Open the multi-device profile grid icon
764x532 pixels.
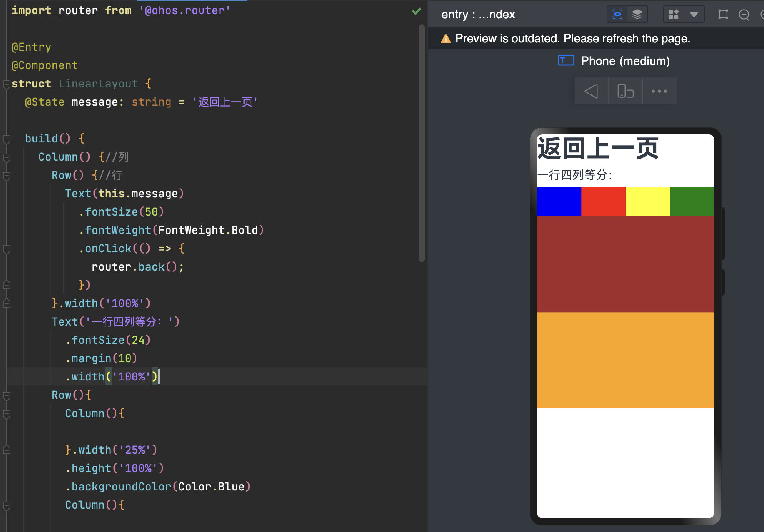674,15
